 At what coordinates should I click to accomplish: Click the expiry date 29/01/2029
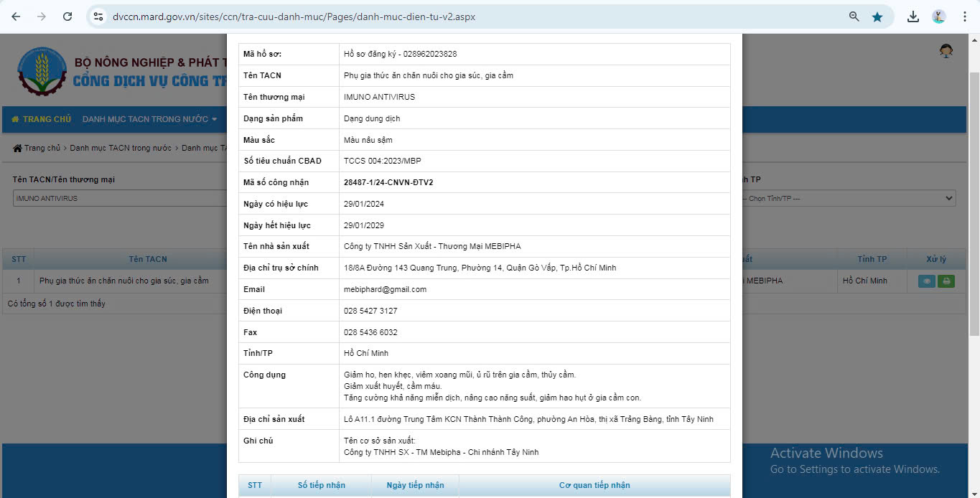[364, 225]
